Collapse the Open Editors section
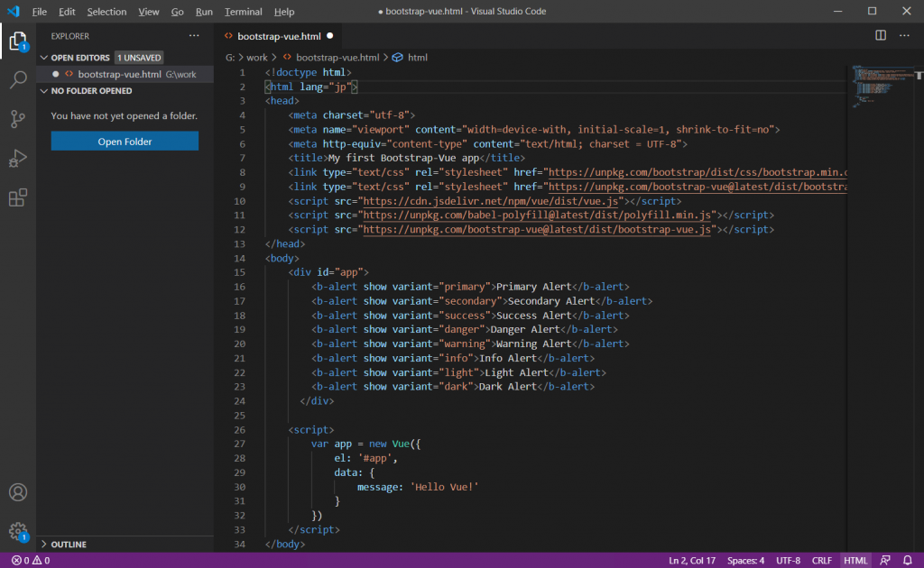Screen dimensions: 924x568 (x=44, y=58)
